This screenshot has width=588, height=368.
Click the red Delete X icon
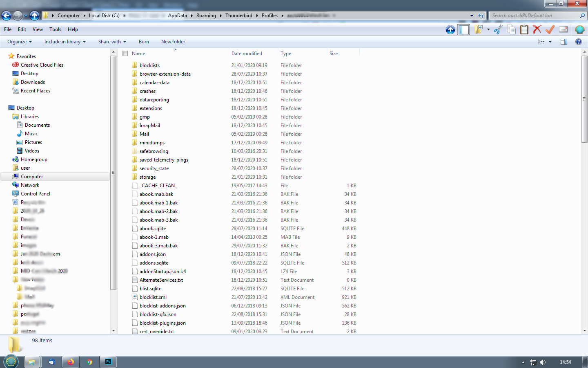point(537,29)
